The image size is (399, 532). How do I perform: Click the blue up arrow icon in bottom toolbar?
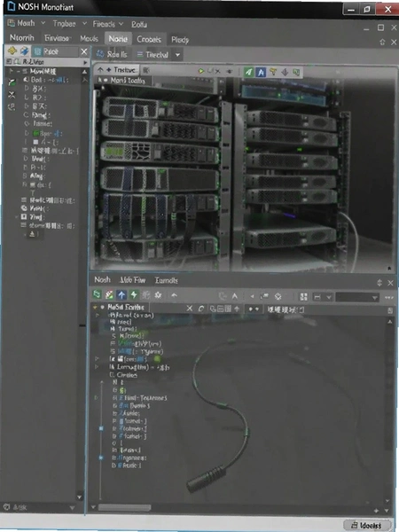[121, 294]
